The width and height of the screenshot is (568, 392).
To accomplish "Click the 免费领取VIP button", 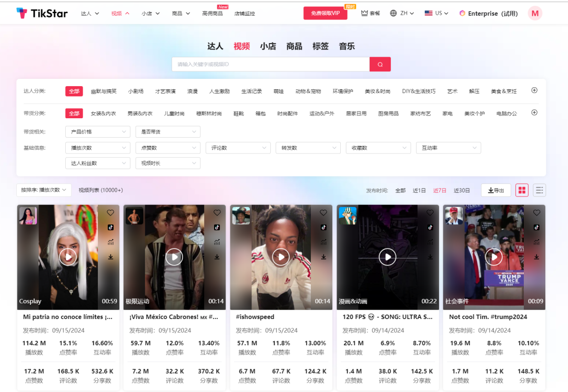I will (x=326, y=13).
